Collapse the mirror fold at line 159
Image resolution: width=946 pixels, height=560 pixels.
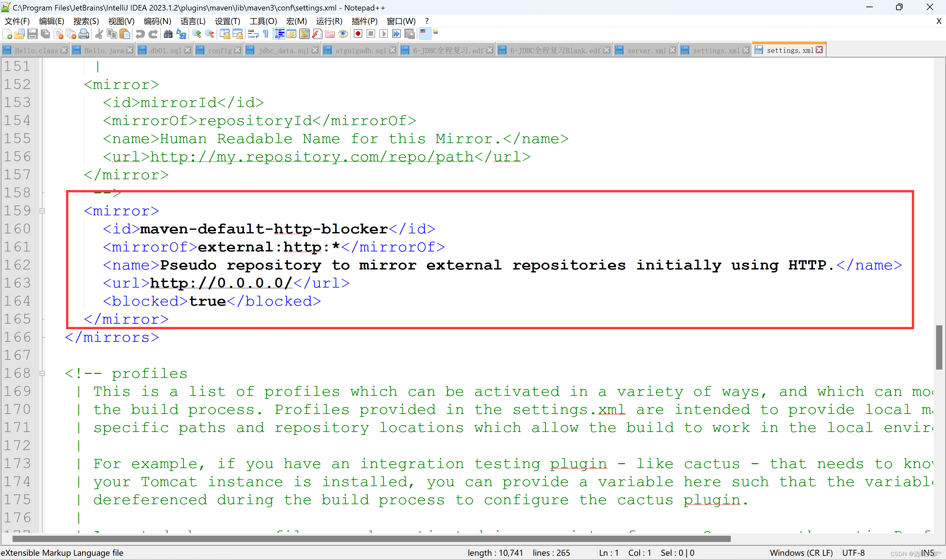42,211
